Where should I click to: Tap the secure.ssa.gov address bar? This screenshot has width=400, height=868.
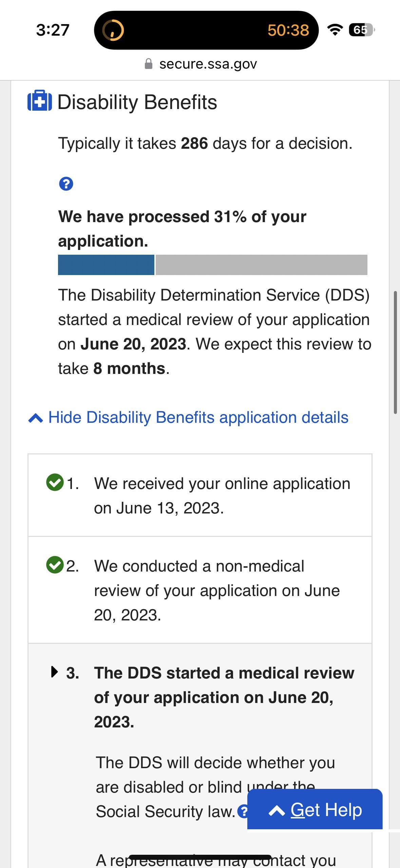pyautogui.click(x=208, y=64)
